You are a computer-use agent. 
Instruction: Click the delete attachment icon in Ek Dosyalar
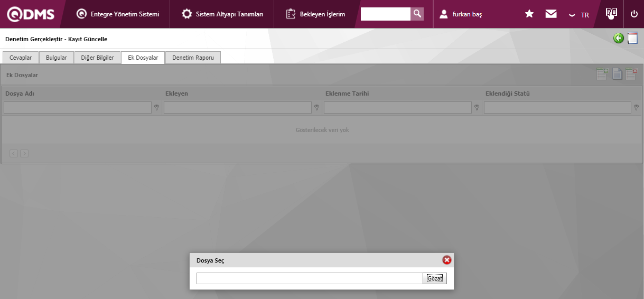coord(631,74)
